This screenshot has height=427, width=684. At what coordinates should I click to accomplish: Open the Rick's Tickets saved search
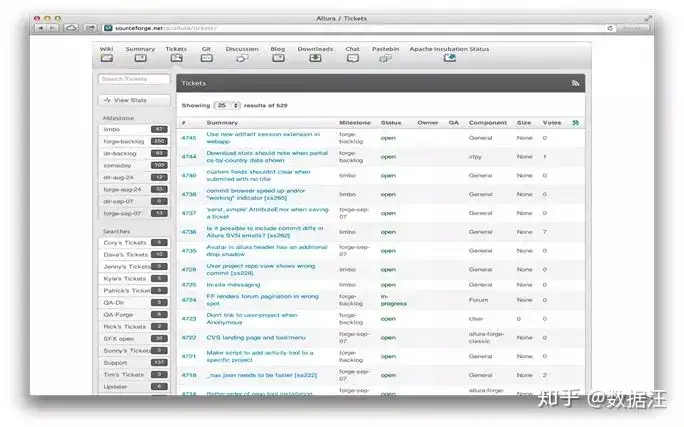[x=134, y=327]
